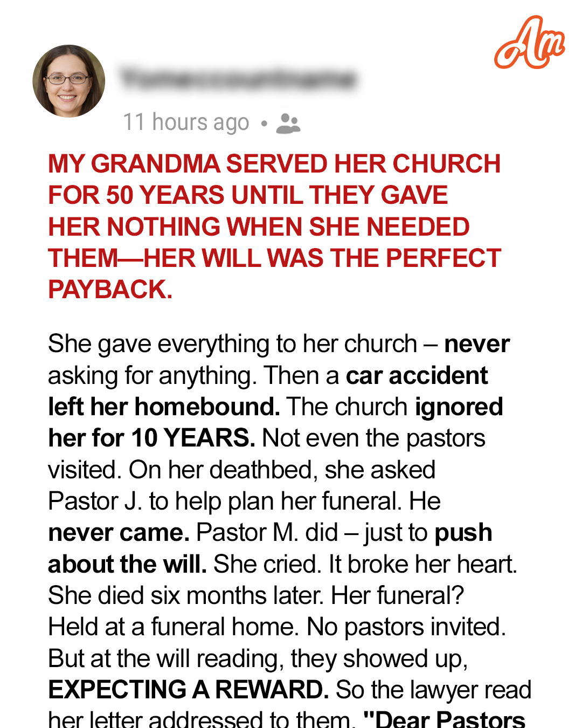Click the bold phrase "her for 10 YEARS."
The height and width of the screenshot is (728, 582).
(151, 438)
